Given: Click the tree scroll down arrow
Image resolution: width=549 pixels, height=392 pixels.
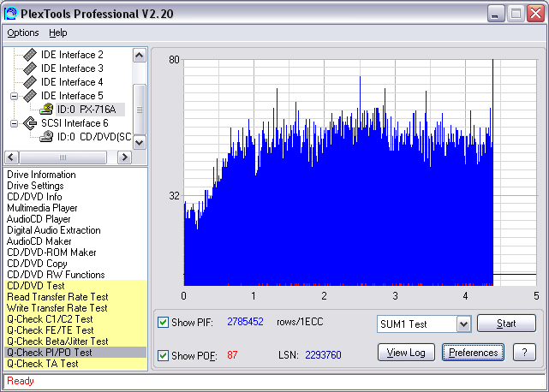Looking at the screenshot, I should 140,142.
